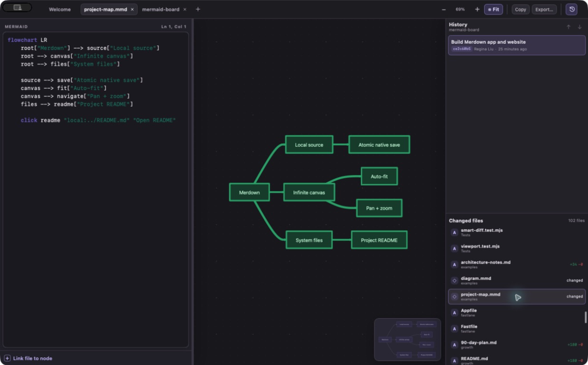
Task: Open README.md in changed files
Action: (x=517, y=360)
